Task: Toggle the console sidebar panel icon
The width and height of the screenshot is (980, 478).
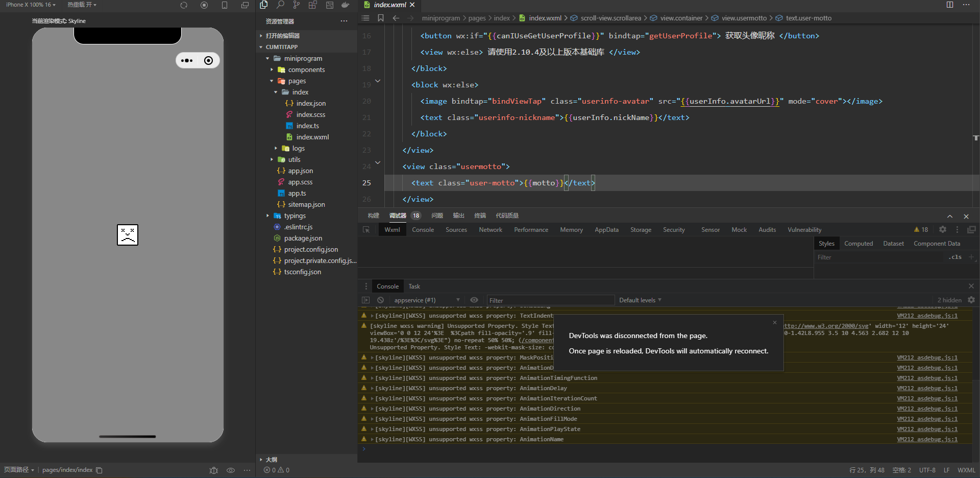Action: pos(365,300)
